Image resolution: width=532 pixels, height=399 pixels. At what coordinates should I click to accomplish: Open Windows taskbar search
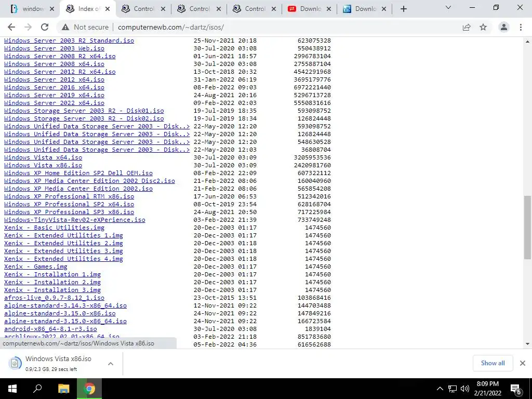(37, 389)
